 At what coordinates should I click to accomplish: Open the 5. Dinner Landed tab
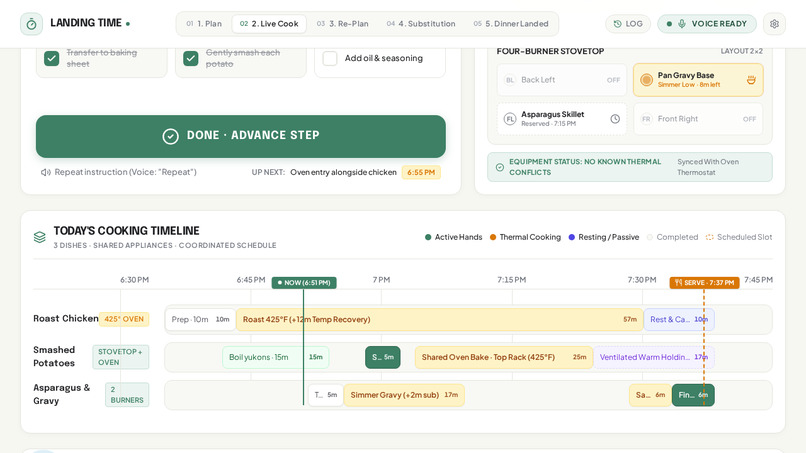click(511, 24)
